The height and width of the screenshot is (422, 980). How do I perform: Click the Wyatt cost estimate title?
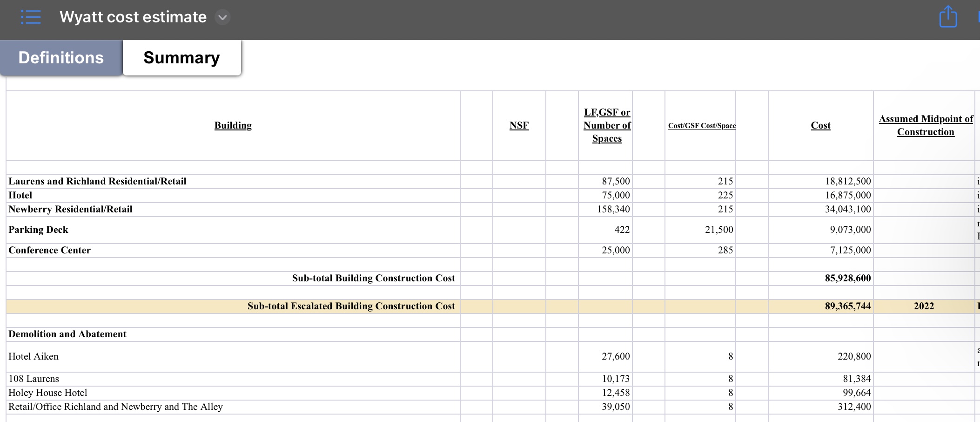coord(133,17)
